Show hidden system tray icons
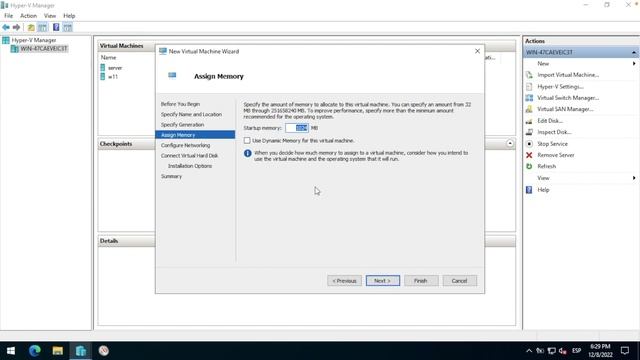The width and height of the screenshot is (640, 360). pos(529,351)
